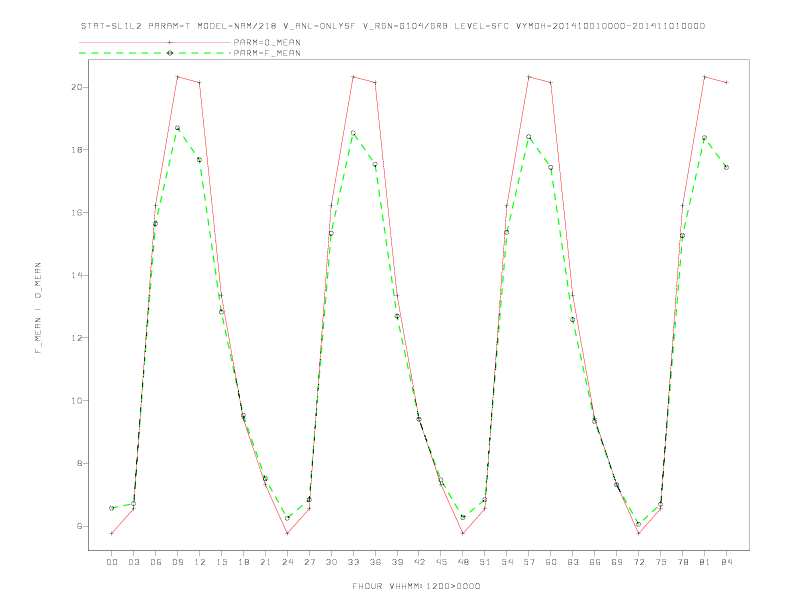Click the FHOUR VHHMM:1200>0000 axis caption
792x612 pixels.
416,586
